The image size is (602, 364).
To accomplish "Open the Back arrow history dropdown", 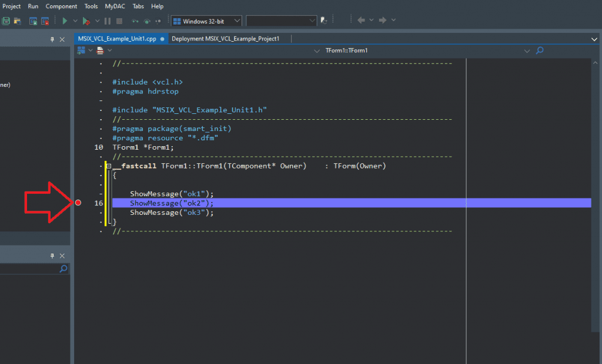I will (x=372, y=20).
